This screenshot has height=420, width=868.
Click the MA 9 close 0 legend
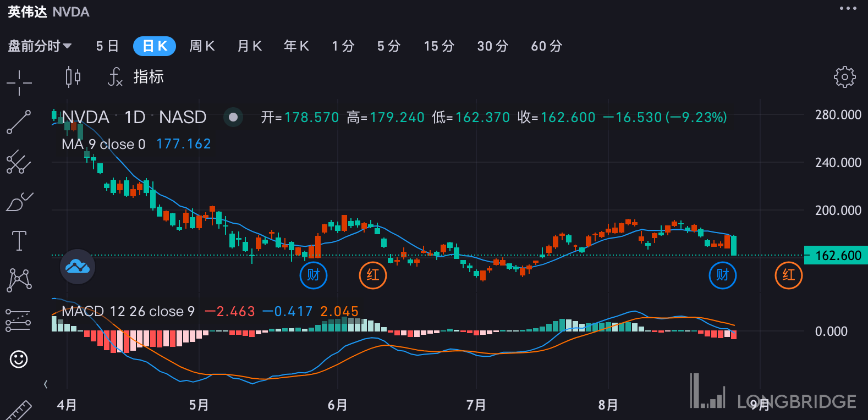click(103, 144)
